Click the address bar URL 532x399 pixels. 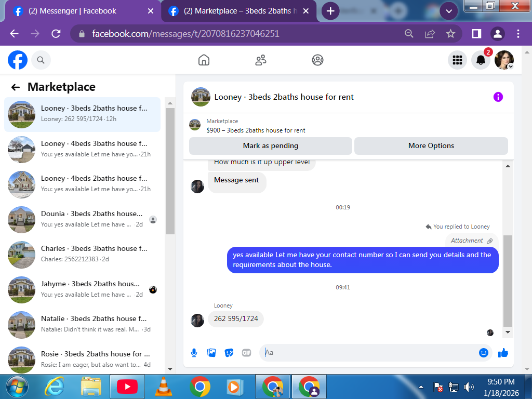coord(185,34)
